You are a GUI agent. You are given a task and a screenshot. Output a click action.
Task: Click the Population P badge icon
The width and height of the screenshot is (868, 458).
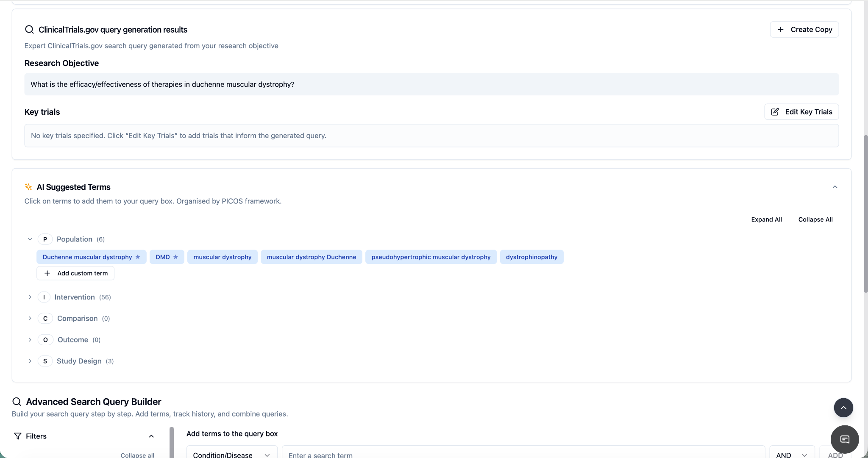45,239
